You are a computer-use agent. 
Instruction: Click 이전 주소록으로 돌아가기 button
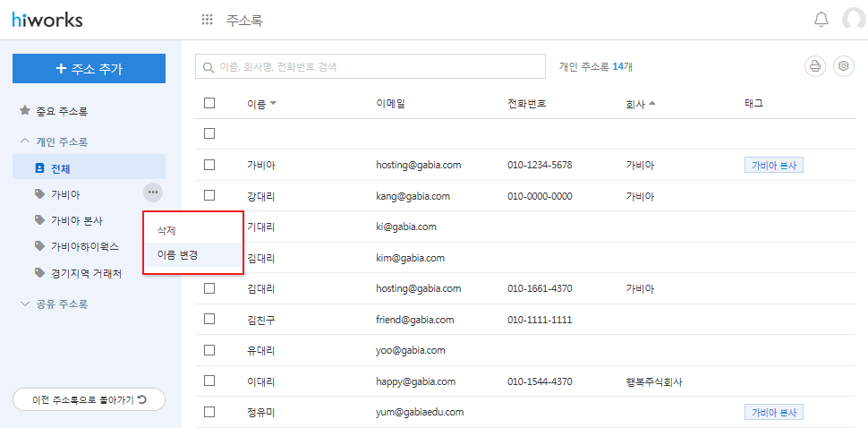pyautogui.click(x=89, y=399)
